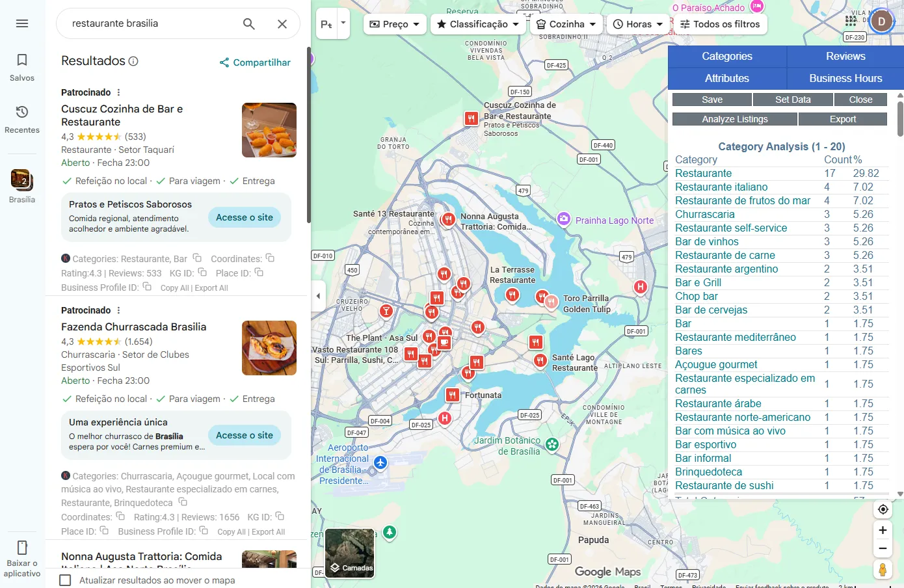904x588 pixels.
Task: Zoom out the map
Action: coord(883,548)
